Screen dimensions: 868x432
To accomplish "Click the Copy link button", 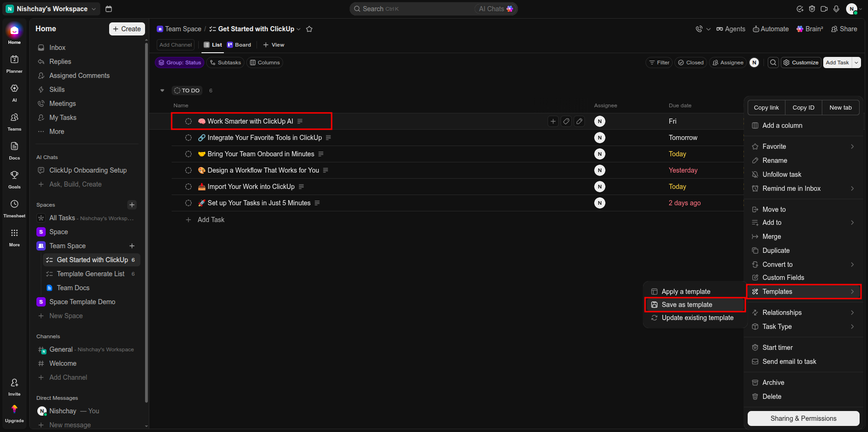I will pyautogui.click(x=766, y=107).
